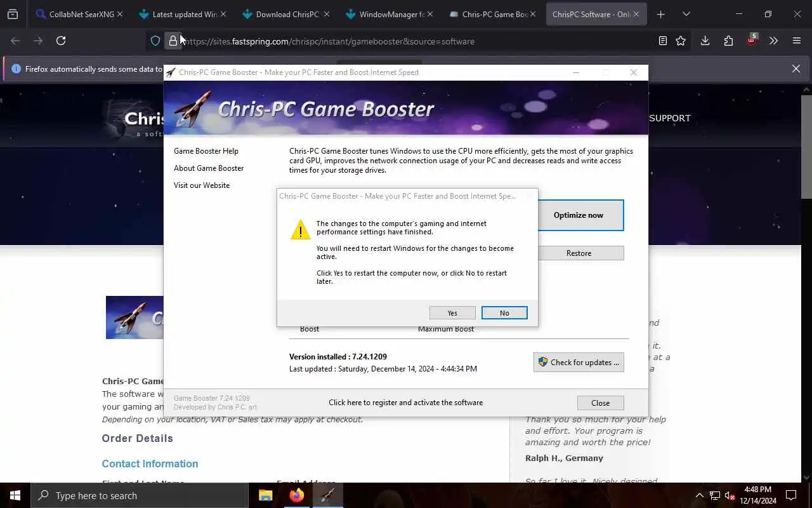The height and width of the screenshot is (508, 812).
Task: Click Yes to restart the computer now
Action: tap(452, 312)
